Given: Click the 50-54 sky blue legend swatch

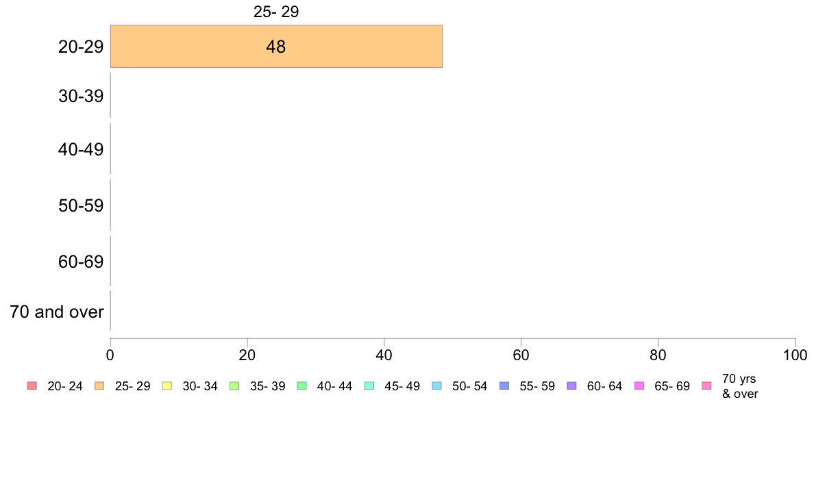Looking at the screenshot, I should (x=437, y=386).
